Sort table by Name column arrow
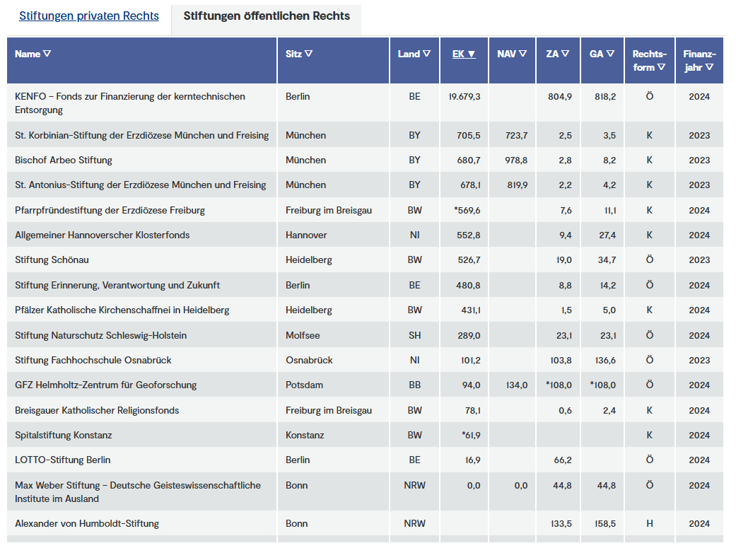 point(47,54)
